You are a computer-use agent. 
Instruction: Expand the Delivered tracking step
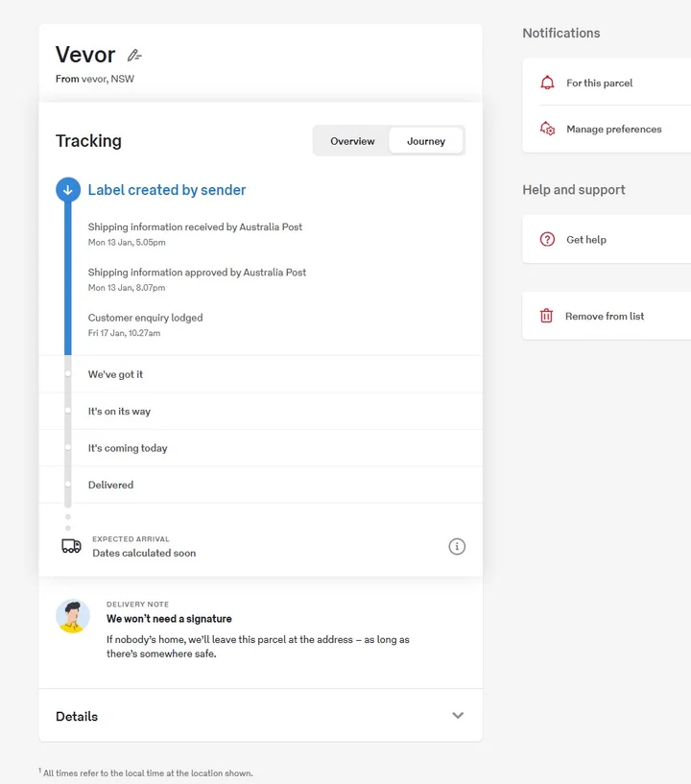[110, 485]
